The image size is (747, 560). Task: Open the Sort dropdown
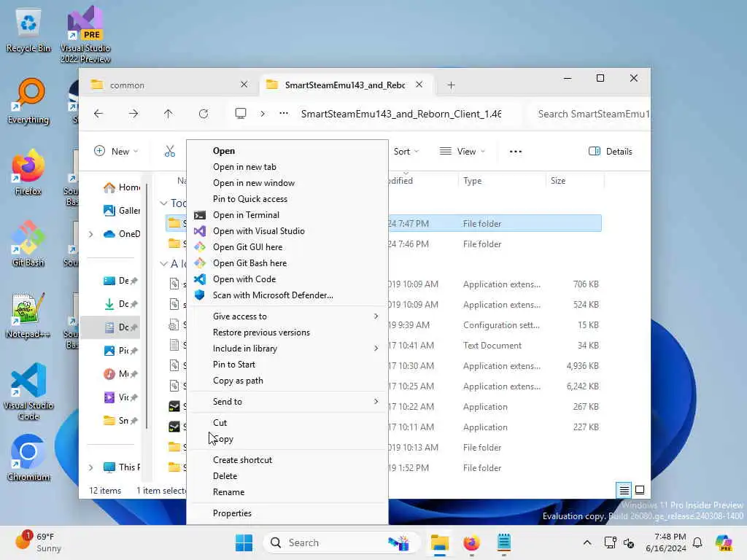[406, 152]
